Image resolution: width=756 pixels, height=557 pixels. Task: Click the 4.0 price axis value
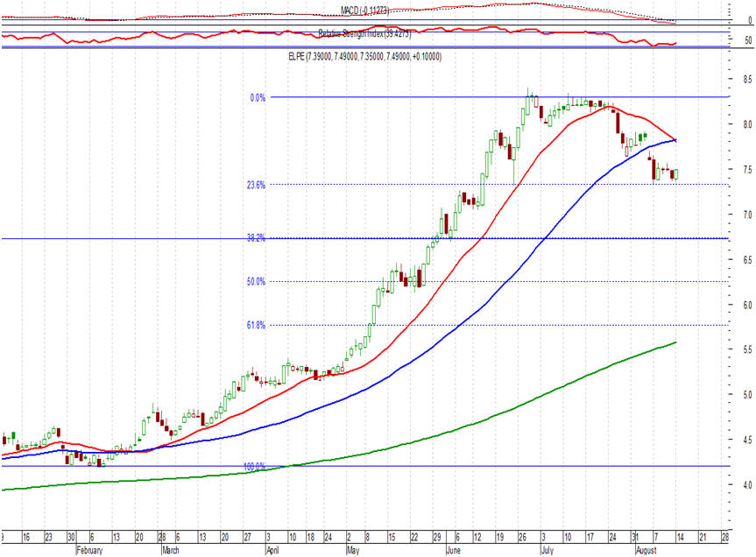747,485
